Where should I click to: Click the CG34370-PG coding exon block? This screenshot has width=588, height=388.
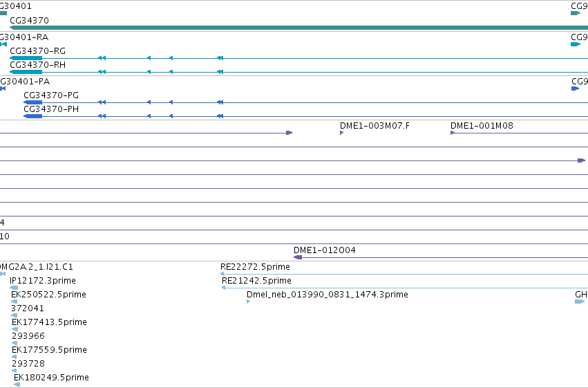click(33, 102)
